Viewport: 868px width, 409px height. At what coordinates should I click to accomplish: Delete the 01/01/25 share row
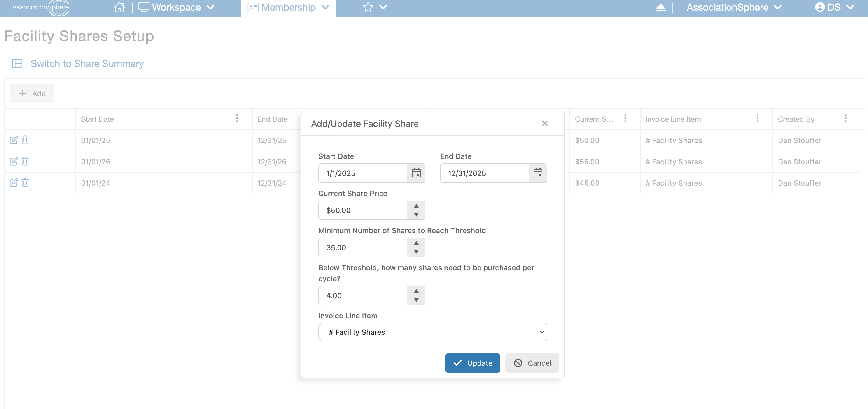25,140
